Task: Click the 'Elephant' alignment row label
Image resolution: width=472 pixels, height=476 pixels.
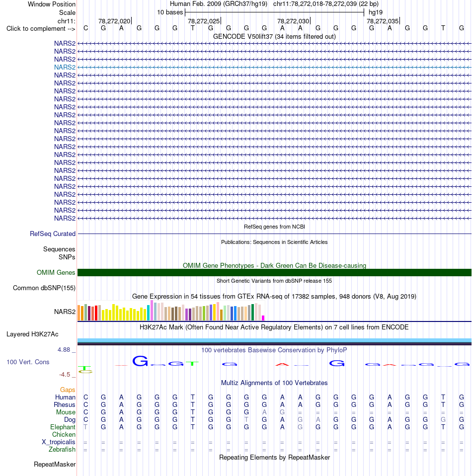Action: click(x=63, y=427)
